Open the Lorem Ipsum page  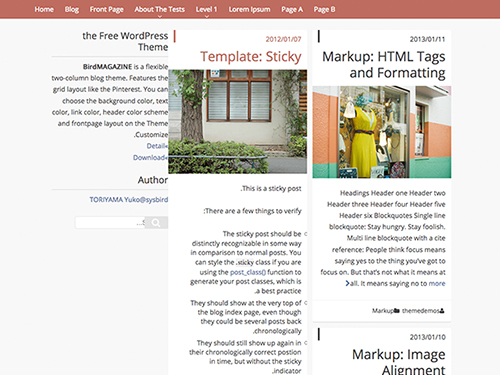click(x=249, y=9)
